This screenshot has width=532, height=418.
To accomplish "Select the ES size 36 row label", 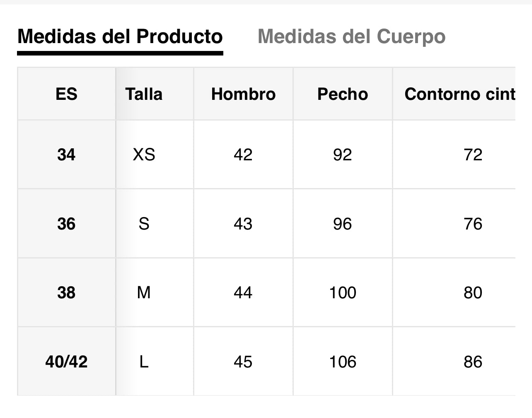I will tap(66, 224).
